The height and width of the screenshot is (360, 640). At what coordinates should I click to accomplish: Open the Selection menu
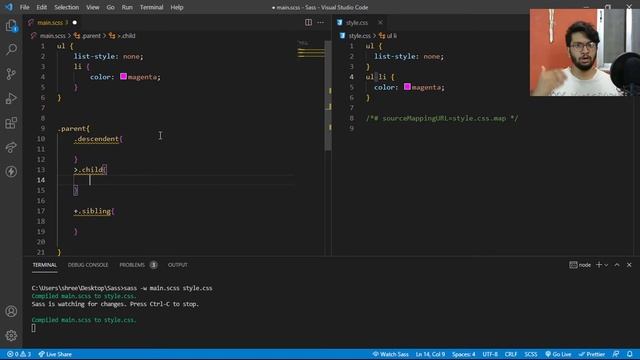tap(67, 7)
